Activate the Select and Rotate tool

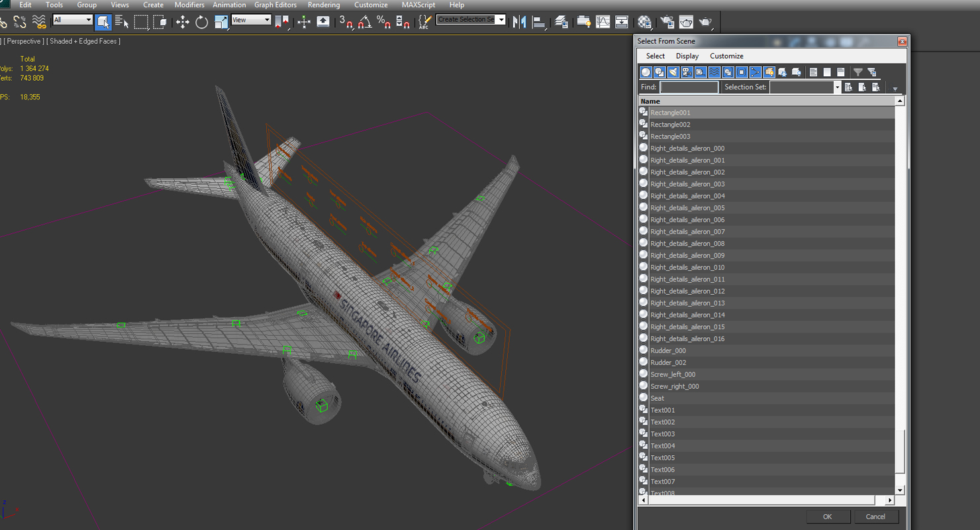[201, 22]
